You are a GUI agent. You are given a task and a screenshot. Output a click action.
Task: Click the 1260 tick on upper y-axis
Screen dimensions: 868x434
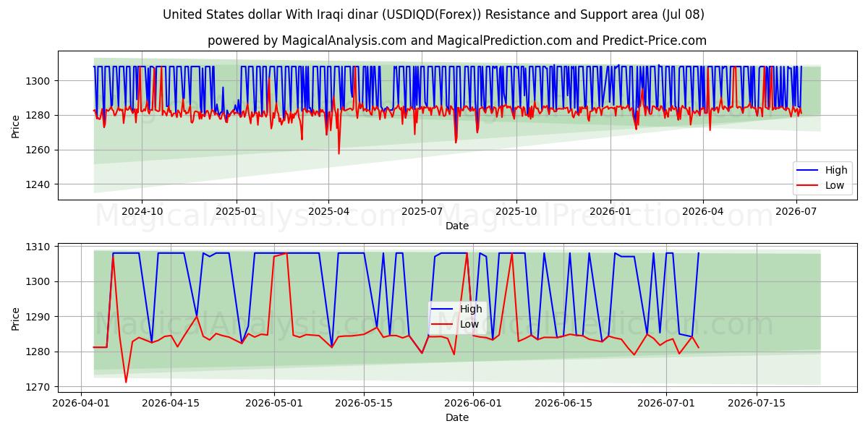39,150
